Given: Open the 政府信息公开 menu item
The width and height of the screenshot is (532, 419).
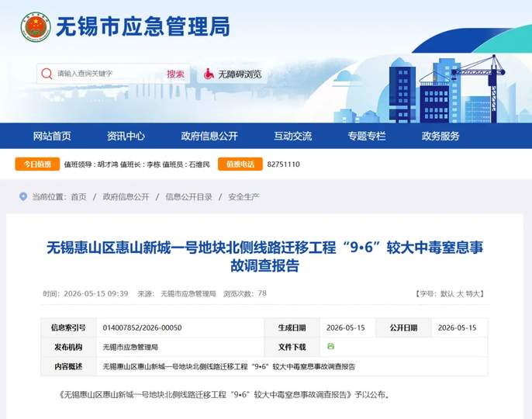Looking at the screenshot, I should [x=209, y=136].
